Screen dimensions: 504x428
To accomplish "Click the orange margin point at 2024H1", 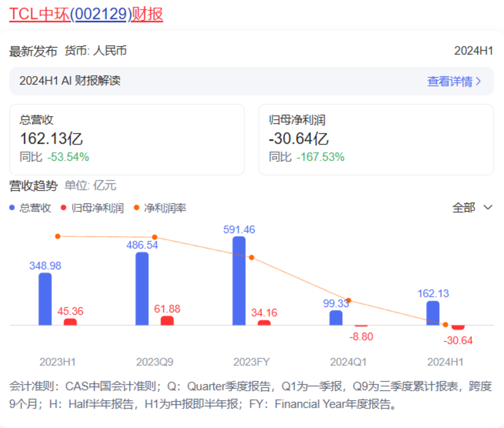I will [445, 325].
